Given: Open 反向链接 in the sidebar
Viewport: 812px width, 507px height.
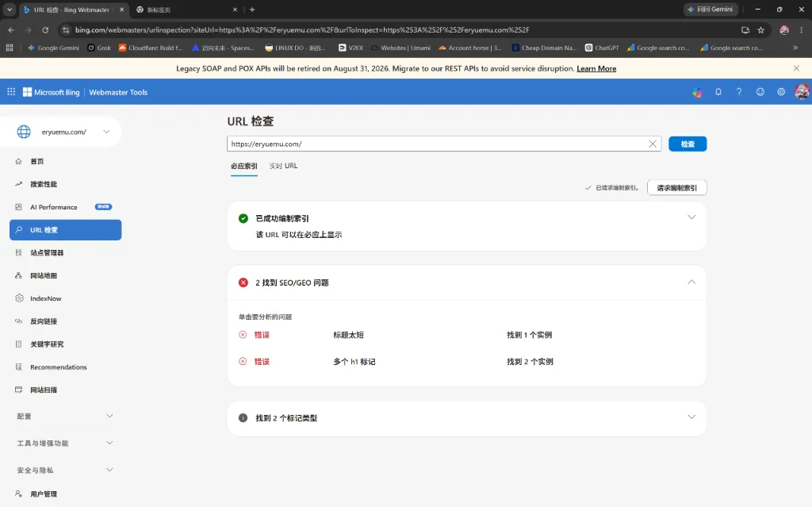Looking at the screenshot, I should [65, 321].
